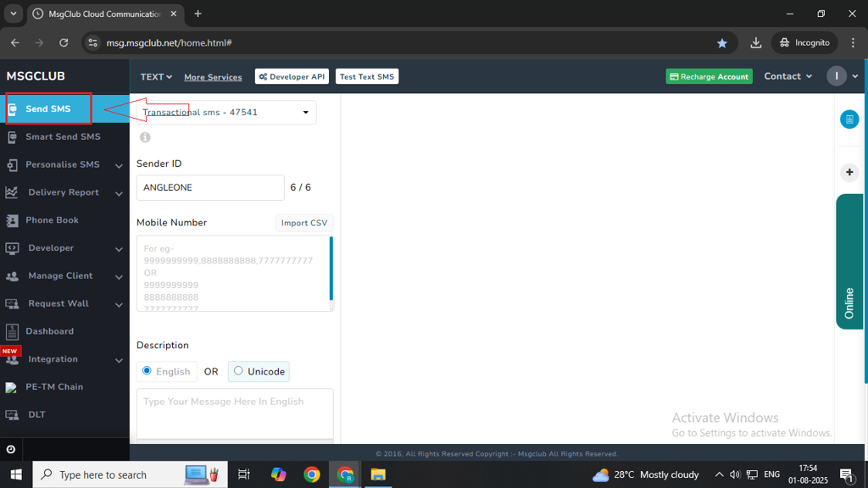The height and width of the screenshot is (488, 868).
Task: Click the Delivery Report chart icon
Action: pyautogui.click(x=12, y=192)
